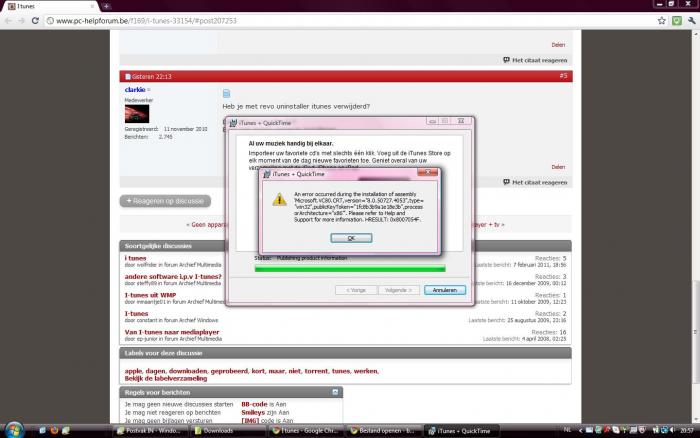This screenshot has width=700, height=438.
Task: Click the yellow warning icon in error dialog
Action: pos(279,199)
